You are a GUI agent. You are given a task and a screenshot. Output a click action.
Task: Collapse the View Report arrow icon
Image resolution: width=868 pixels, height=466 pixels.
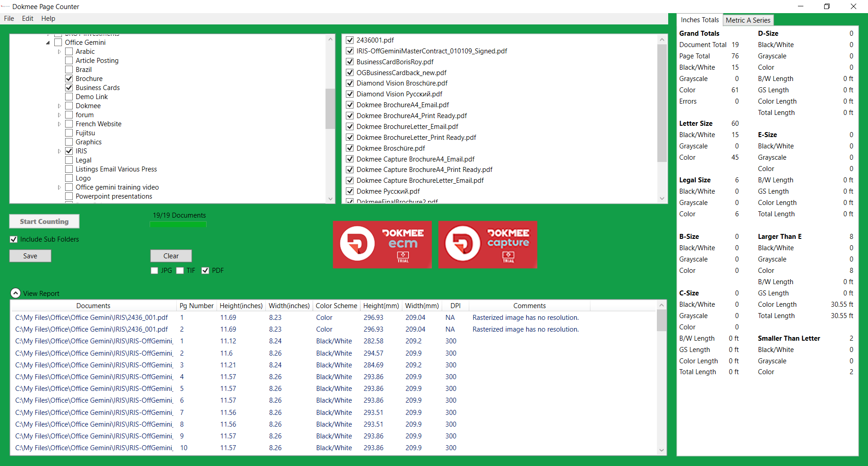[15, 293]
